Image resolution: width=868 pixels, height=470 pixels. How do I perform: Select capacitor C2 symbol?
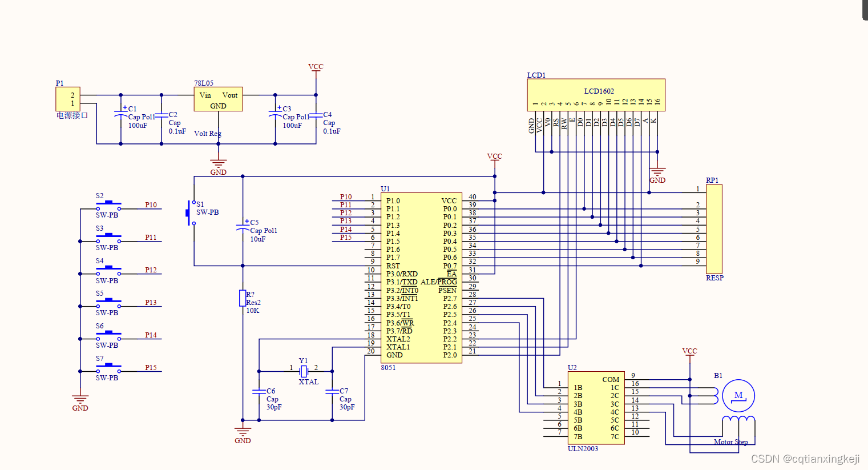162,115
